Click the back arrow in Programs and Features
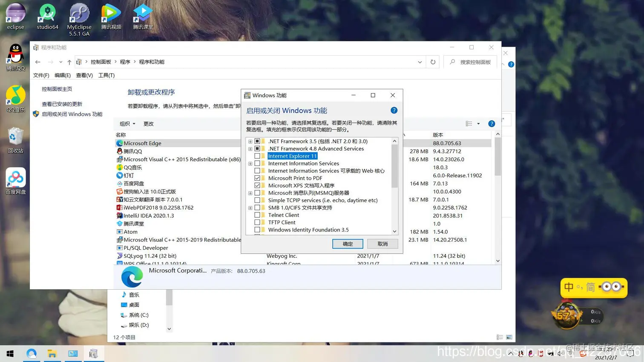This screenshot has height=362, width=644. pos(38,62)
